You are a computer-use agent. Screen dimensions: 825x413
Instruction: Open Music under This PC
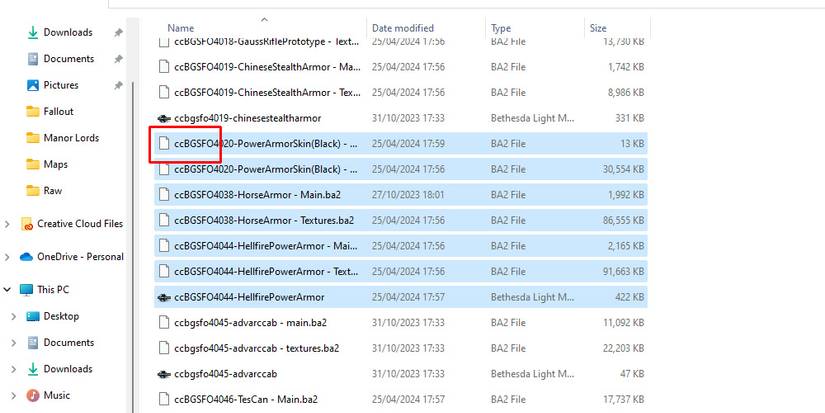click(57, 395)
